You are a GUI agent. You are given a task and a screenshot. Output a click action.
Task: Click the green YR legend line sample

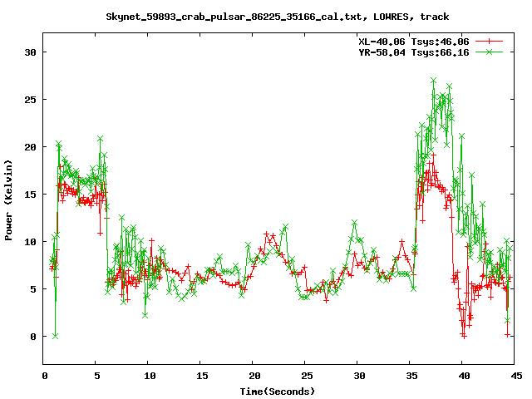(489, 52)
